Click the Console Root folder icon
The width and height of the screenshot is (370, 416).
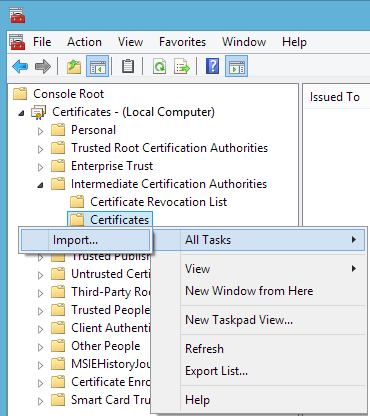pyautogui.click(x=20, y=94)
